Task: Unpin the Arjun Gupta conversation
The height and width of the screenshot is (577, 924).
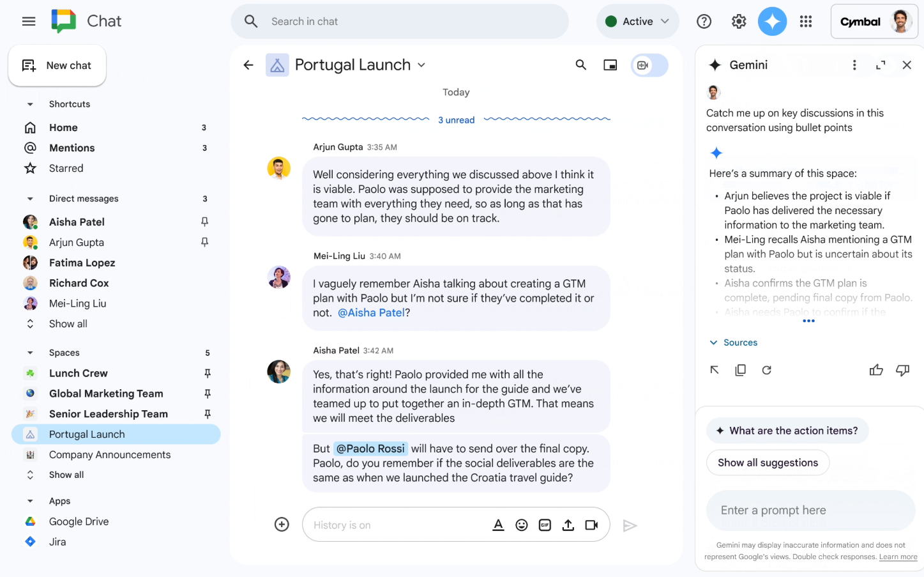Action: point(205,242)
